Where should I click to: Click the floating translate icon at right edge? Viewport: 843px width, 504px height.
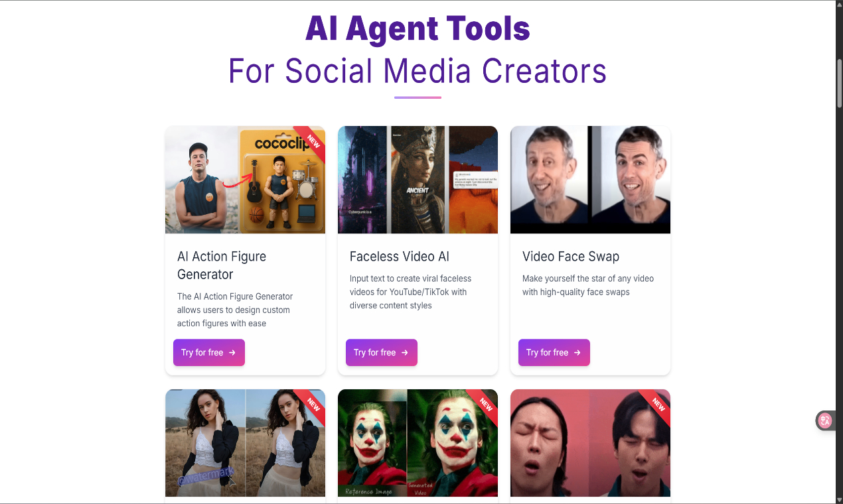tap(825, 420)
